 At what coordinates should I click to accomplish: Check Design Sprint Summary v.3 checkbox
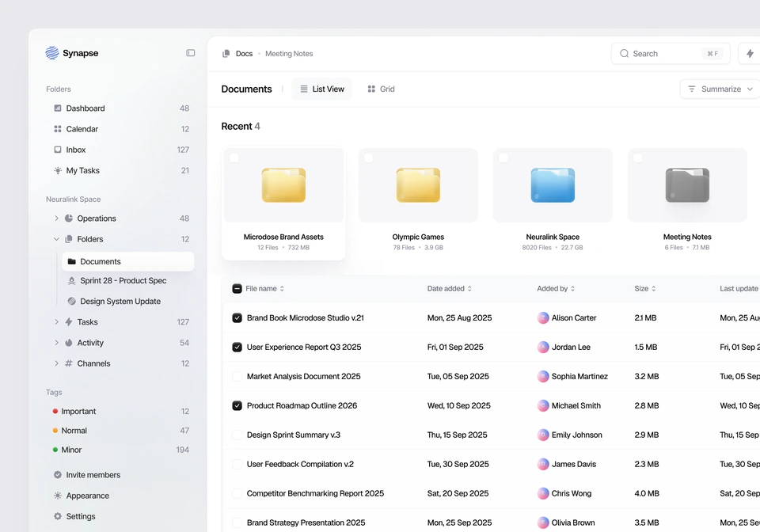[x=237, y=435]
